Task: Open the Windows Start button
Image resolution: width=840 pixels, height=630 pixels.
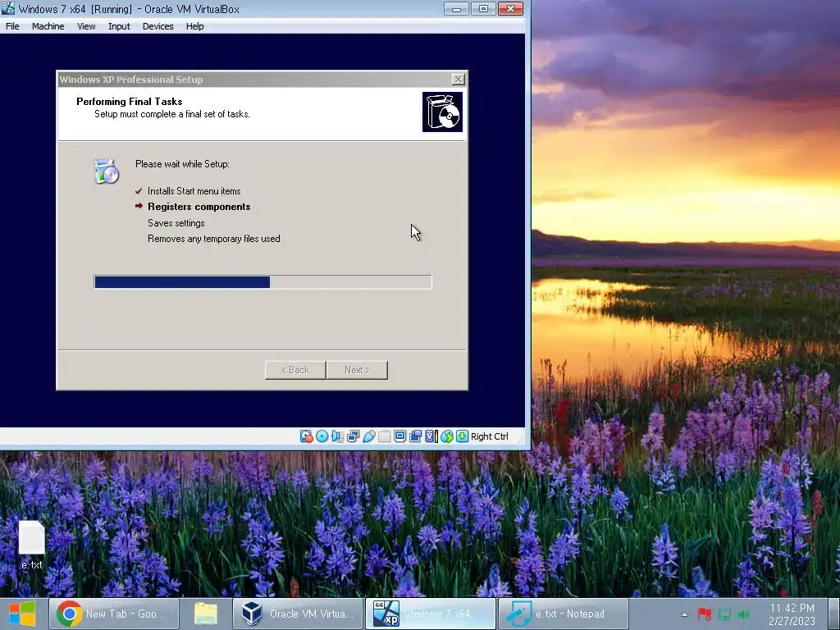Action: (22, 614)
